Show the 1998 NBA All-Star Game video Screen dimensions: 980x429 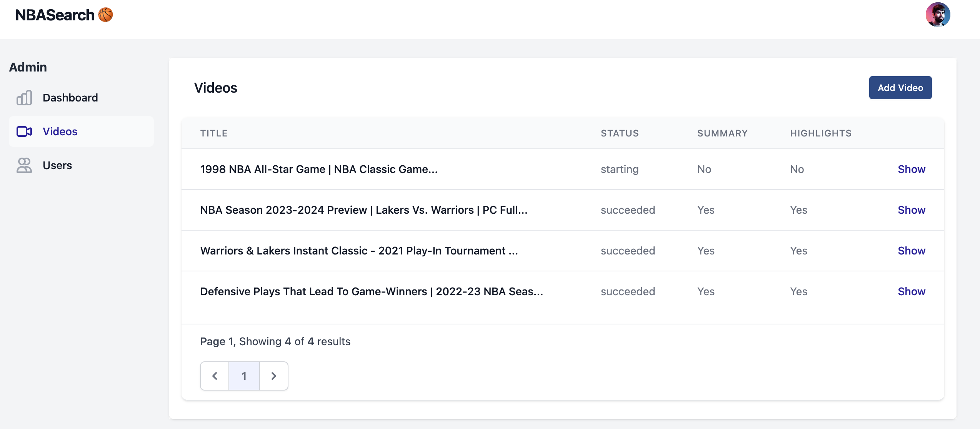point(911,169)
